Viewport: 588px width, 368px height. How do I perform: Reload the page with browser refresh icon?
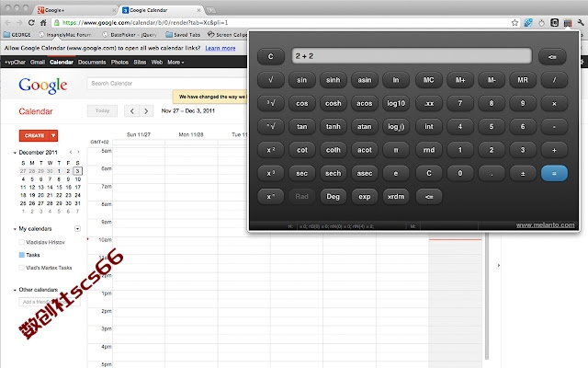point(31,22)
